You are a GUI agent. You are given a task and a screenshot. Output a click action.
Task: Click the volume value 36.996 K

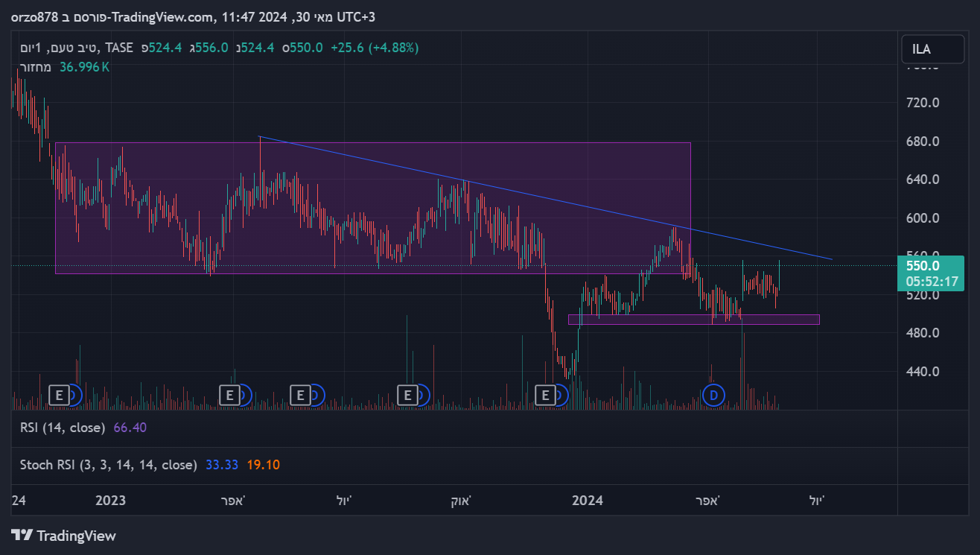85,67
